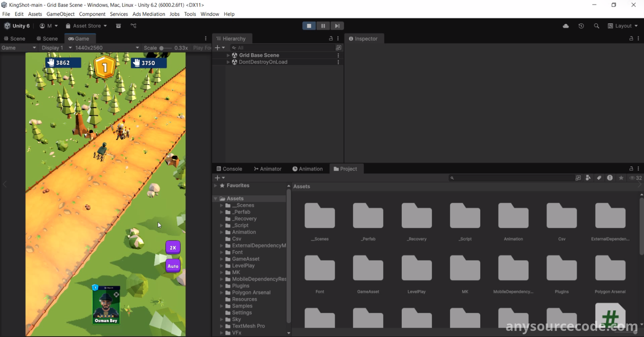The width and height of the screenshot is (644, 337).
Task: Open the 1440x2560 resolution dropdown
Action: [x=107, y=48]
